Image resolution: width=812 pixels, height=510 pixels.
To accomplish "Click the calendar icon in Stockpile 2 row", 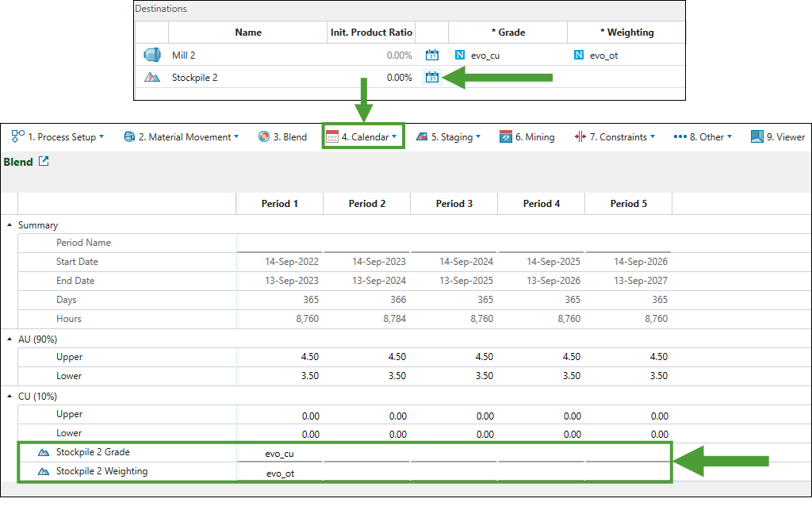I will click(432, 77).
